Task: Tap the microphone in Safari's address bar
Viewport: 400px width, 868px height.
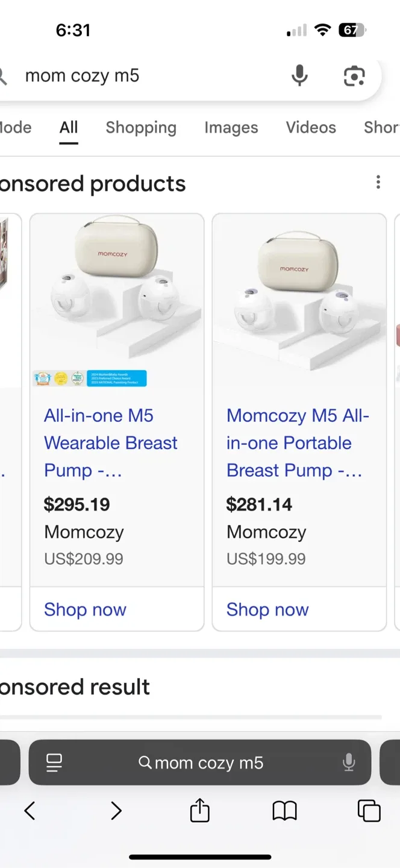Action: [x=349, y=762]
